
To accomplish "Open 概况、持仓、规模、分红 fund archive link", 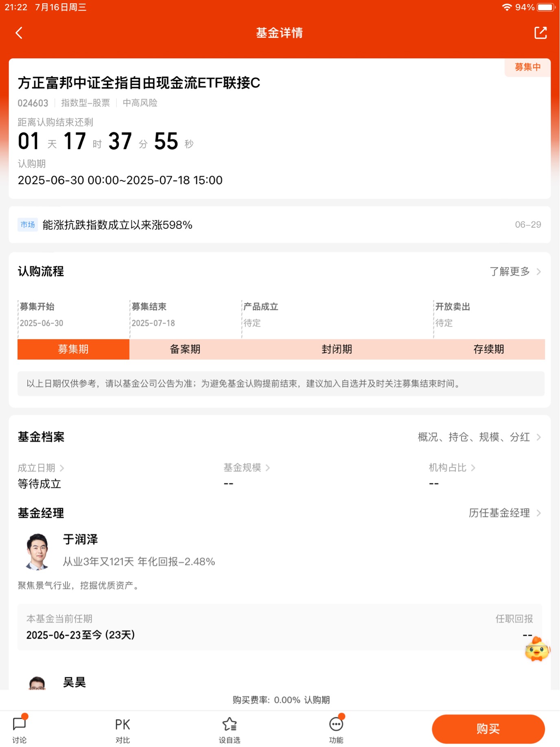I will 479,437.
